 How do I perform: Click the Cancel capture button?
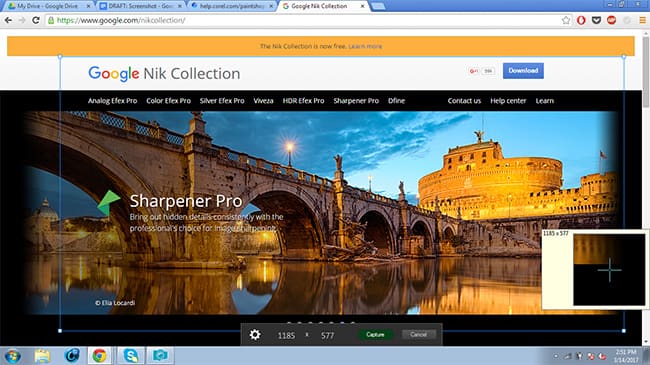tap(419, 334)
